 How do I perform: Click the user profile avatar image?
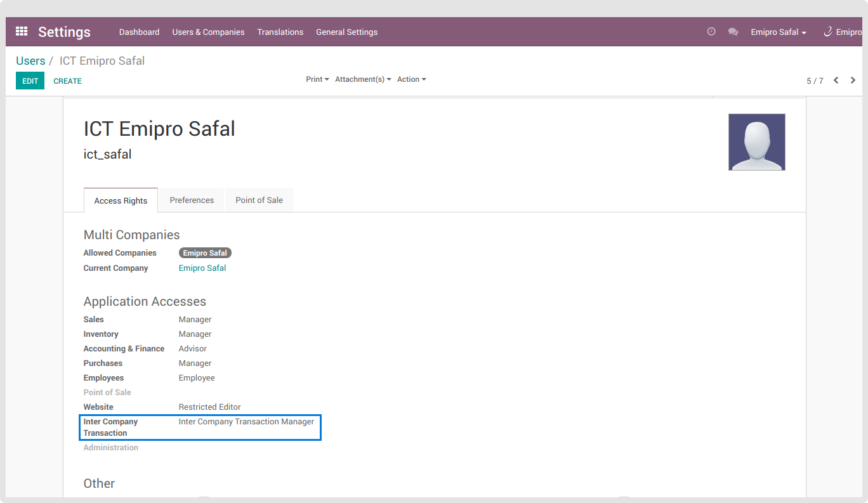point(756,142)
